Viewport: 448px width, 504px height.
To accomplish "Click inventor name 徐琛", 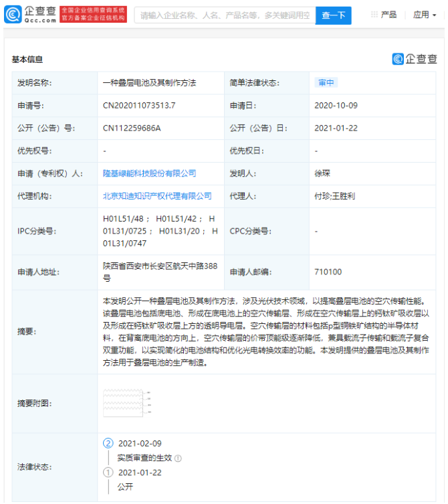I will click(322, 173).
